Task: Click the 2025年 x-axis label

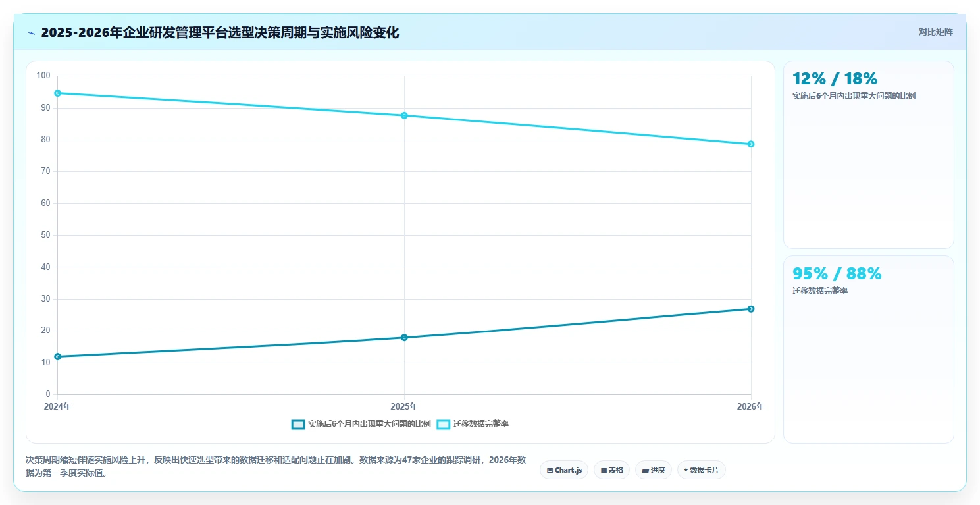Action: pos(404,407)
